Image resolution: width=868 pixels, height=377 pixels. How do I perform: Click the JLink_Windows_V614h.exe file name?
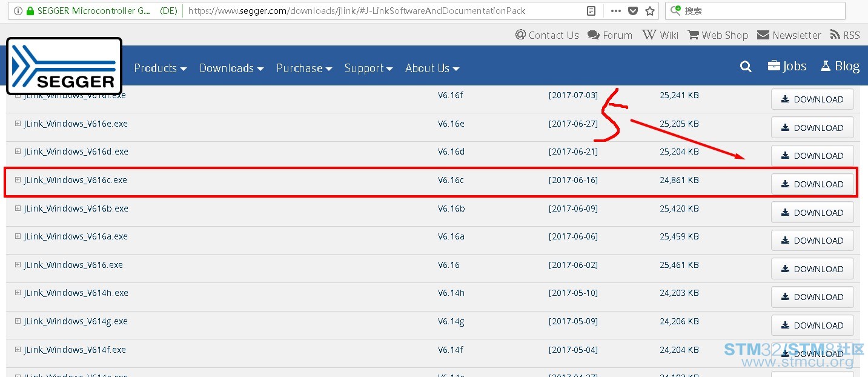click(x=76, y=293)
